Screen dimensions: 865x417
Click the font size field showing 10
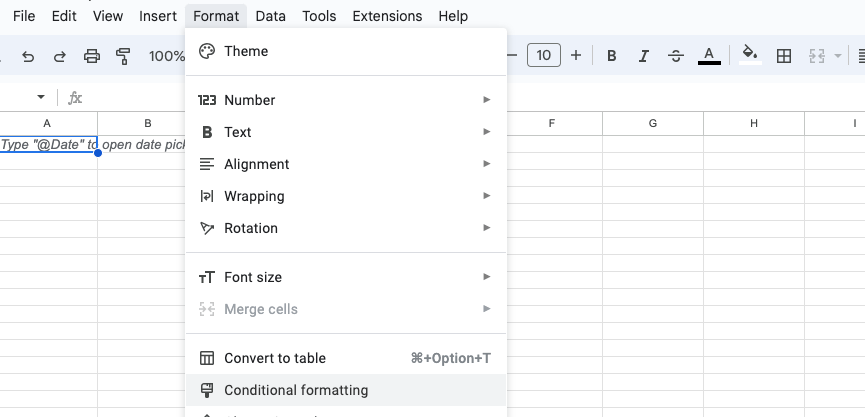tap(543, 55)
